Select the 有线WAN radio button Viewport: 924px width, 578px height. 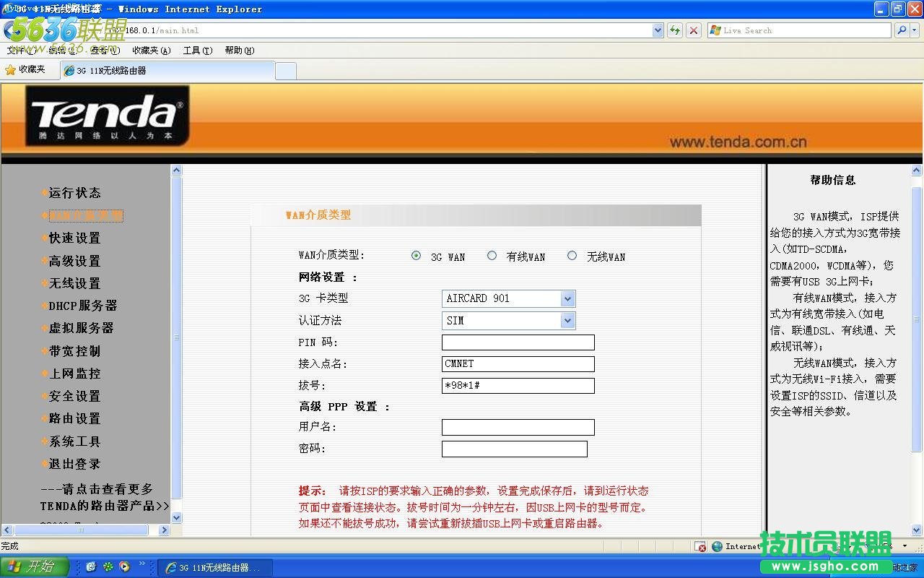click(492, 255)
